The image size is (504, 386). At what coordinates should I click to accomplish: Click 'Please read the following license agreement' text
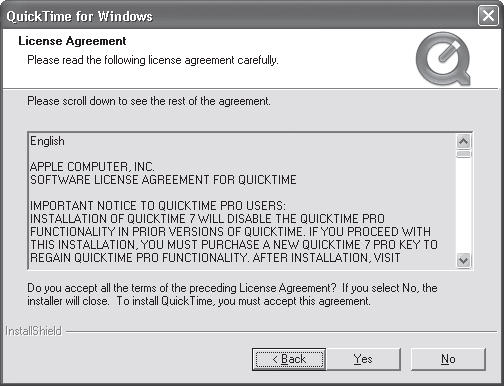coord(153,60)
